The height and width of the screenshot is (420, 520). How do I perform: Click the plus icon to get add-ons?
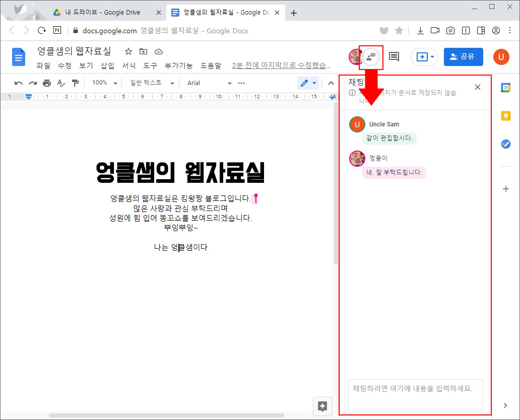[505, 189]
